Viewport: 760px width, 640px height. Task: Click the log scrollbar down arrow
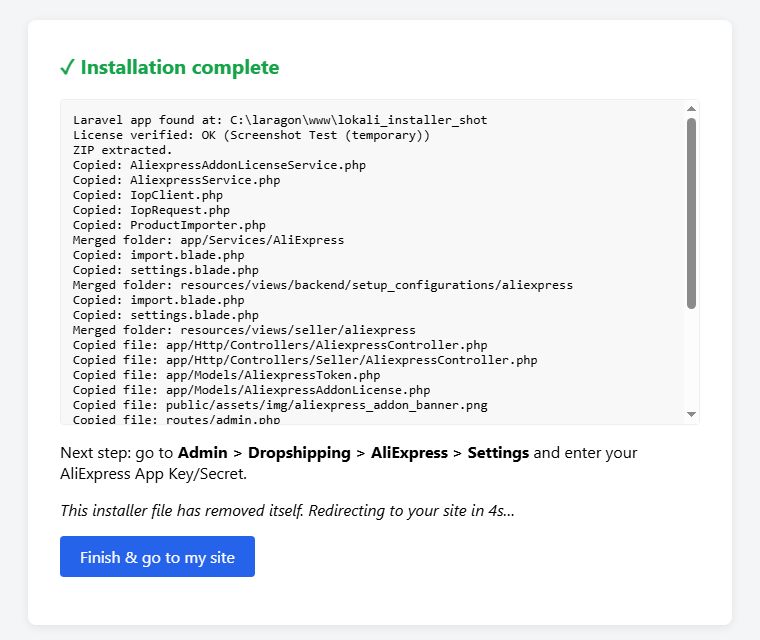pyautogui.click(x=692, y=415)
